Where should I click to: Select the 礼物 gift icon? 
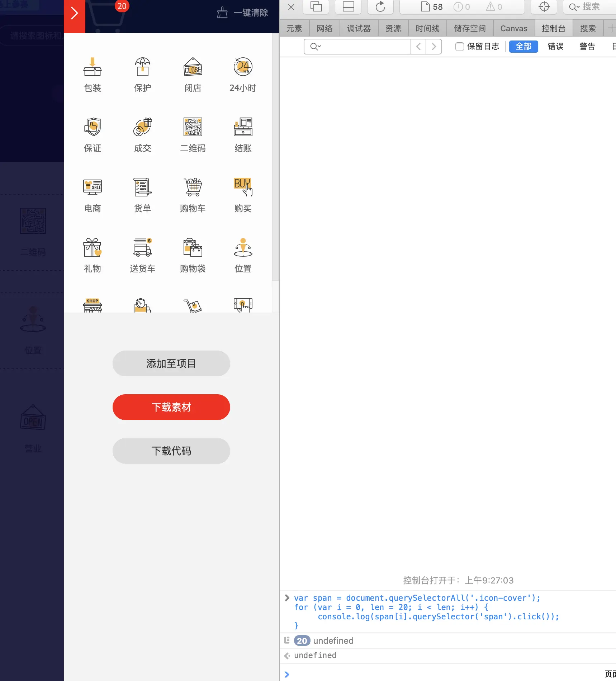[93, 247]
